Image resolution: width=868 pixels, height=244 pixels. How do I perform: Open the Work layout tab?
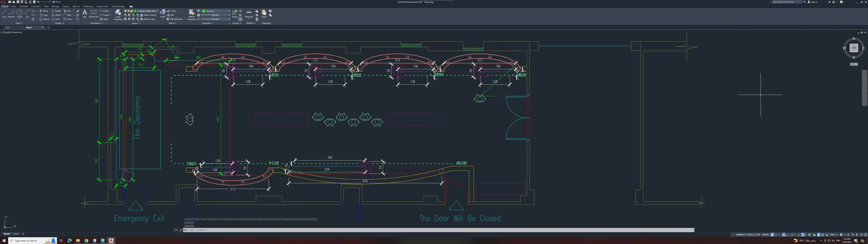pyautogui.click(x=16, y=234)
